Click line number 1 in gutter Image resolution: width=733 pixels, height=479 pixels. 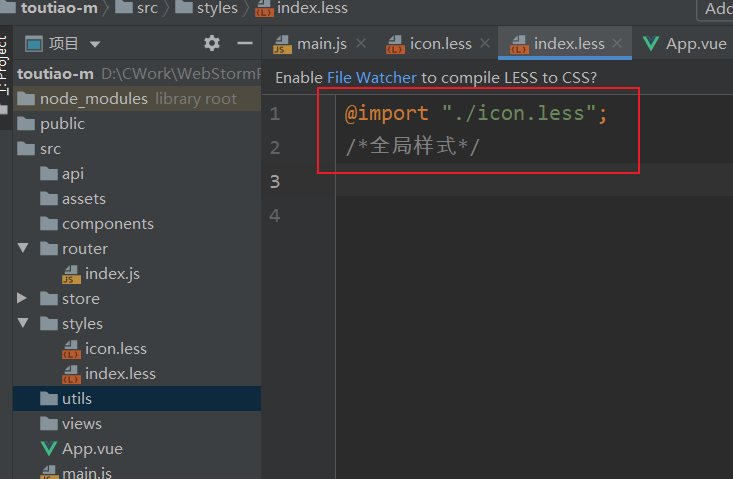[275, 114]
